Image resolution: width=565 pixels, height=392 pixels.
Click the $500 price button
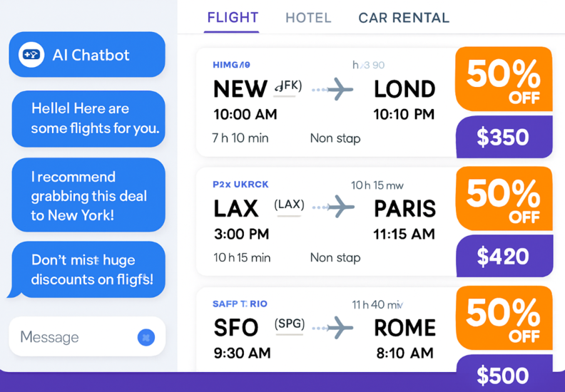[504, 373]
